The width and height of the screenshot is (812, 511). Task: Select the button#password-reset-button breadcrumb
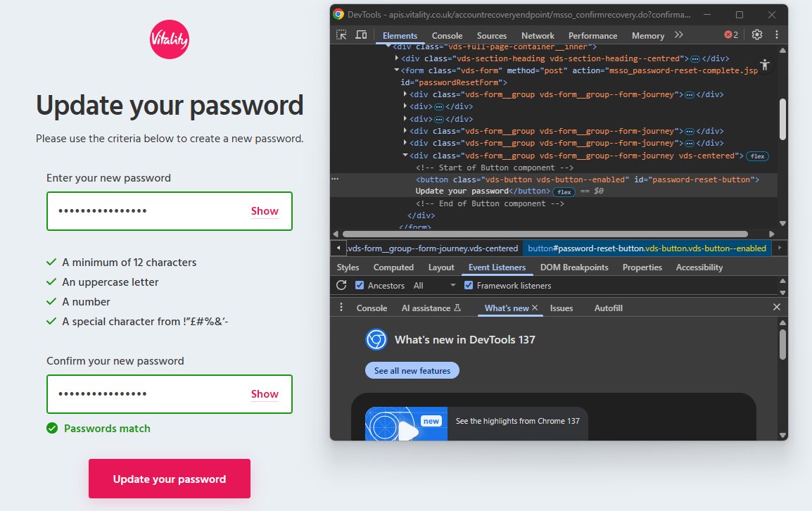pyautogui.click(x=647, y=248)
